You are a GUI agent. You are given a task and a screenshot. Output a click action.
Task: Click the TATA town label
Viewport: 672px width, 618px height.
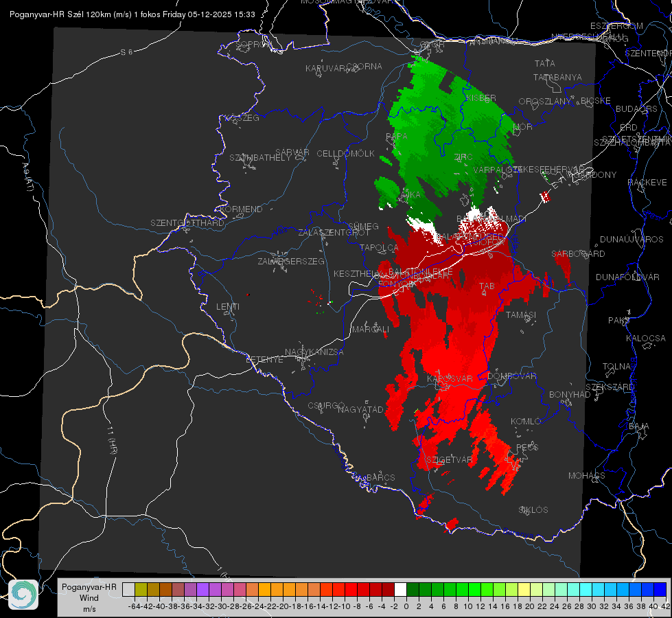pyautogui.click(x=545, y=63)
